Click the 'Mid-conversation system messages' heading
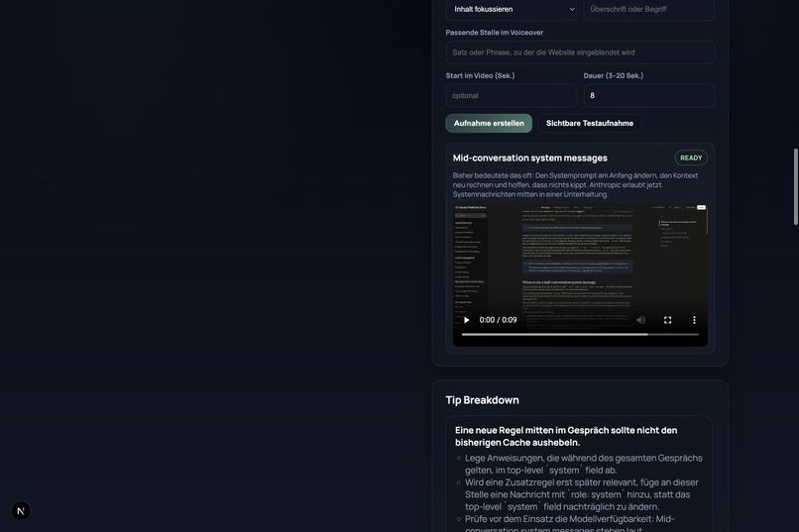Viewport: 799px width, 532px height. click(x=530, y=158)
